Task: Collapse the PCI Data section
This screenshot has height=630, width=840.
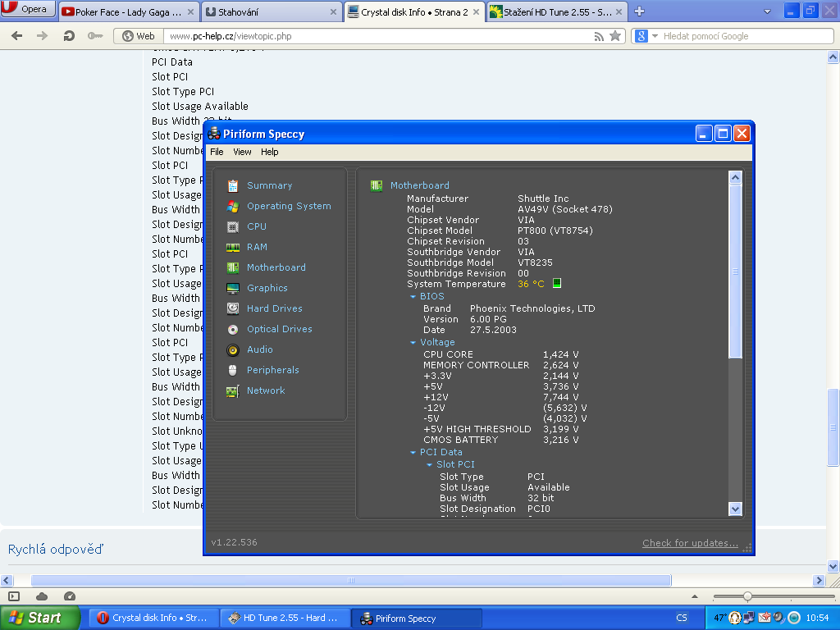Action: pyautogui.click(x=413, y=453)
